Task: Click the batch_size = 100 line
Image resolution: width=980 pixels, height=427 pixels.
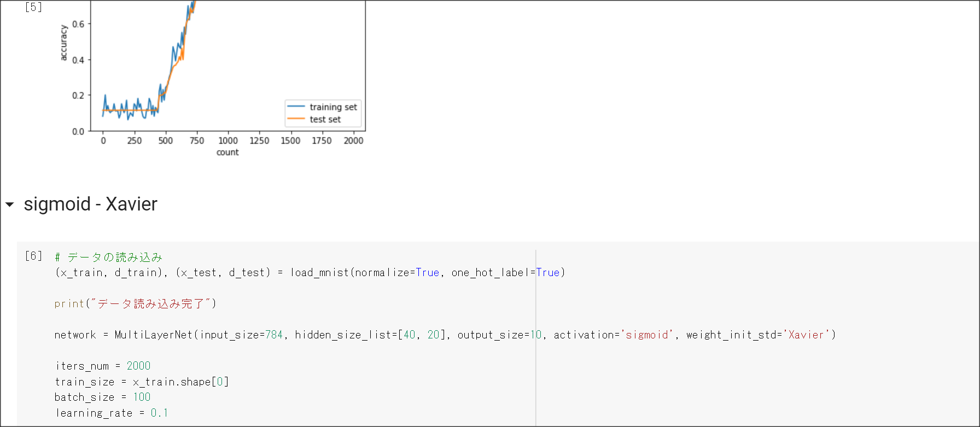Action: pyautogui.click(x=103, y=397)
